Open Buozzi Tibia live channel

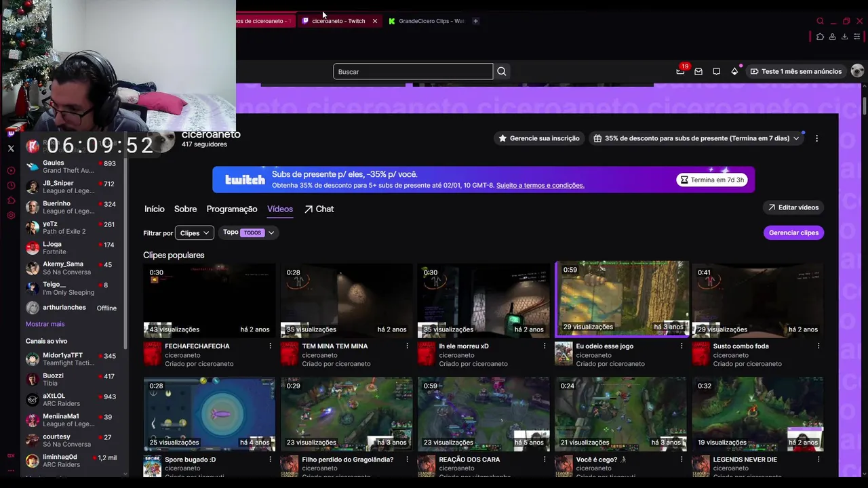[73, 380]
